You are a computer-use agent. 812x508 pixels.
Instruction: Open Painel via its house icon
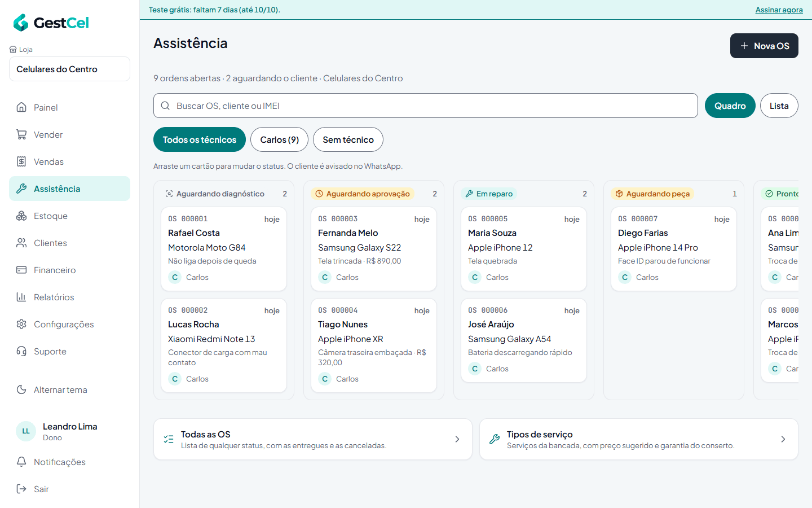tap(21, 107)
